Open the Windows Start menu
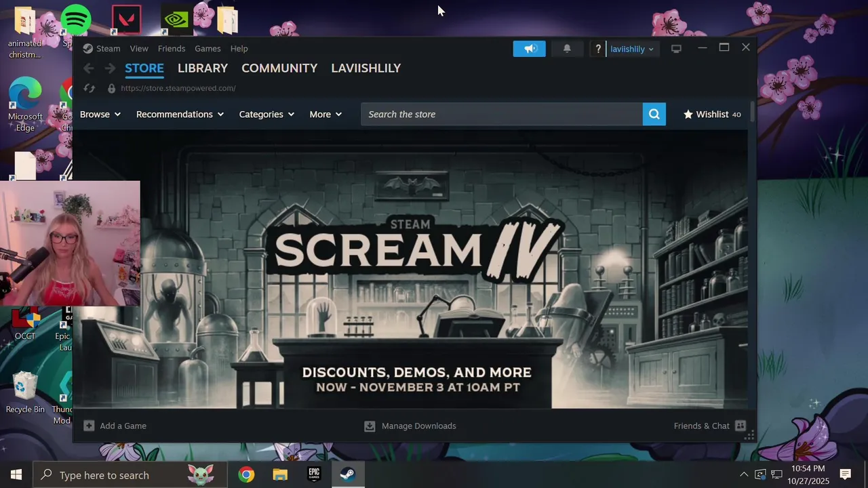The height and width of the screenshot is (488, 868). coord(16,474)
